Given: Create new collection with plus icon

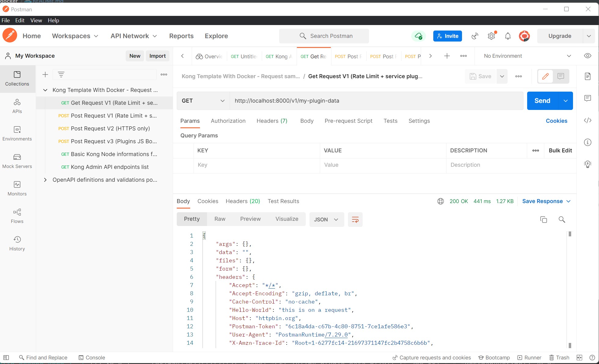Looking at the screenshot, I should 45,75.
